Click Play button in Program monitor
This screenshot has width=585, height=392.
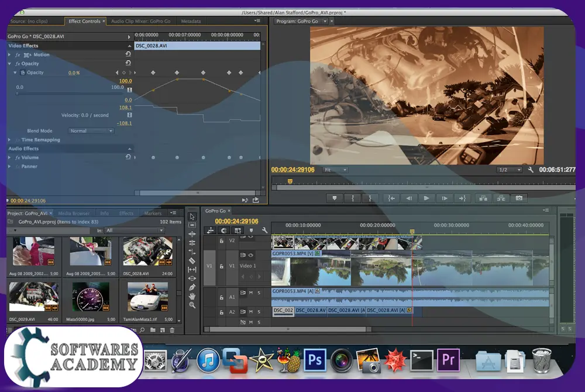(426, 198)
